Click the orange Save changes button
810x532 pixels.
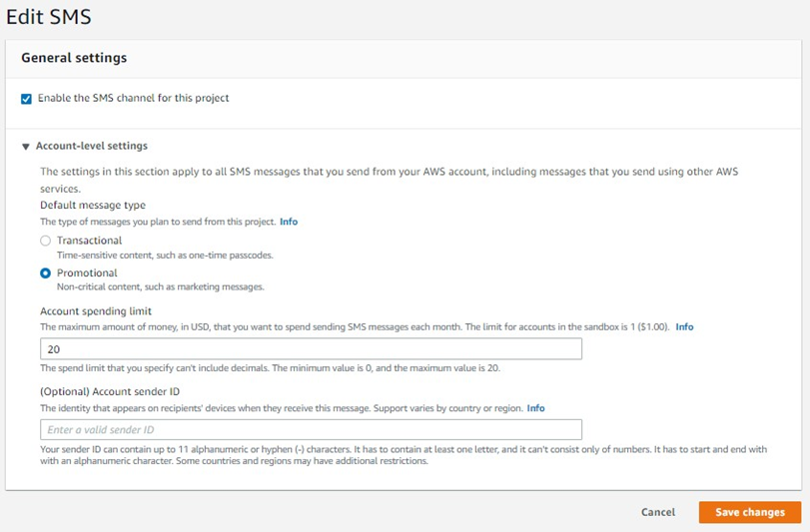[749, 512]
